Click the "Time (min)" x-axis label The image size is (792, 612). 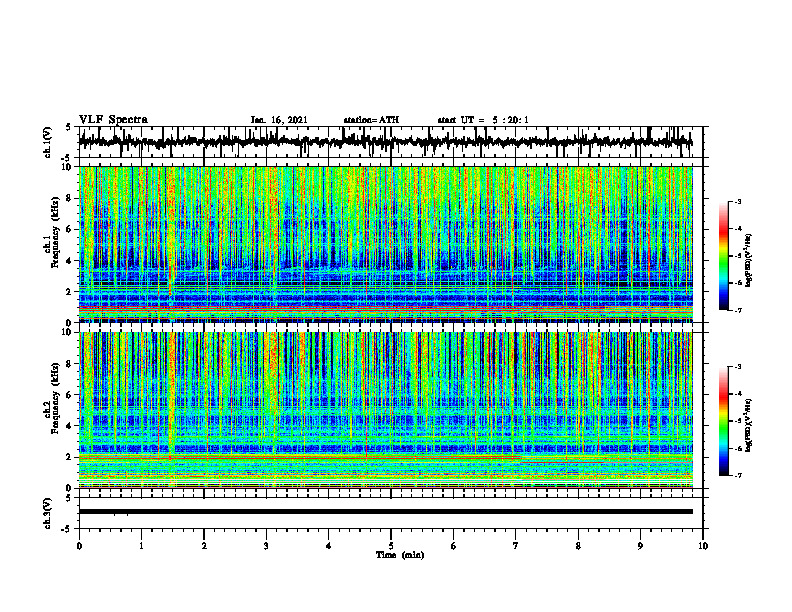coord(400,555)
